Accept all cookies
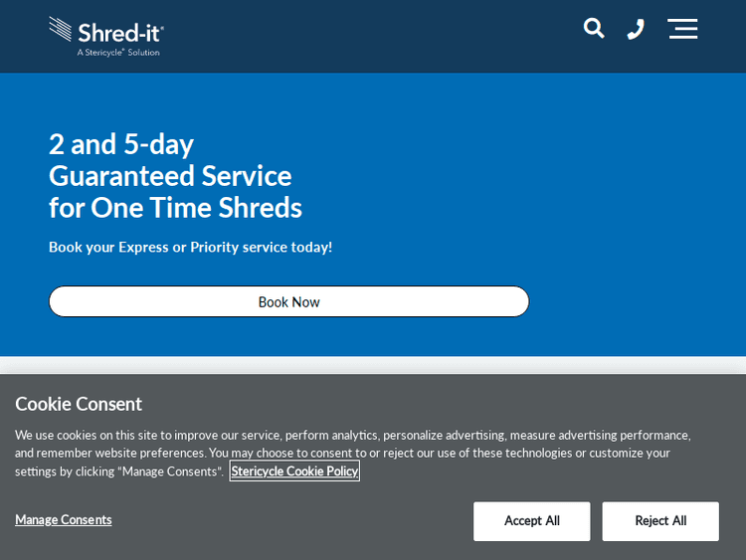Viewport: 746px width, 560px height. click(531, 521)
